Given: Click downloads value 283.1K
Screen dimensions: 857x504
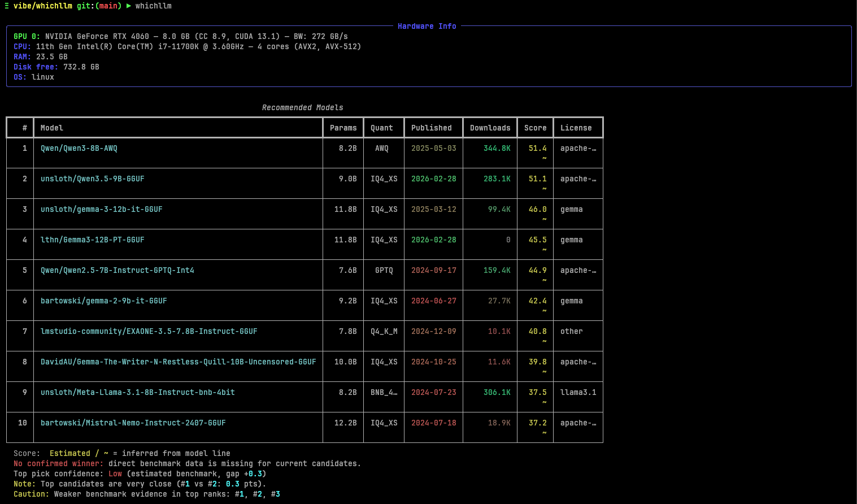Looking at the screenshot, I should click(x=497, y=179).
